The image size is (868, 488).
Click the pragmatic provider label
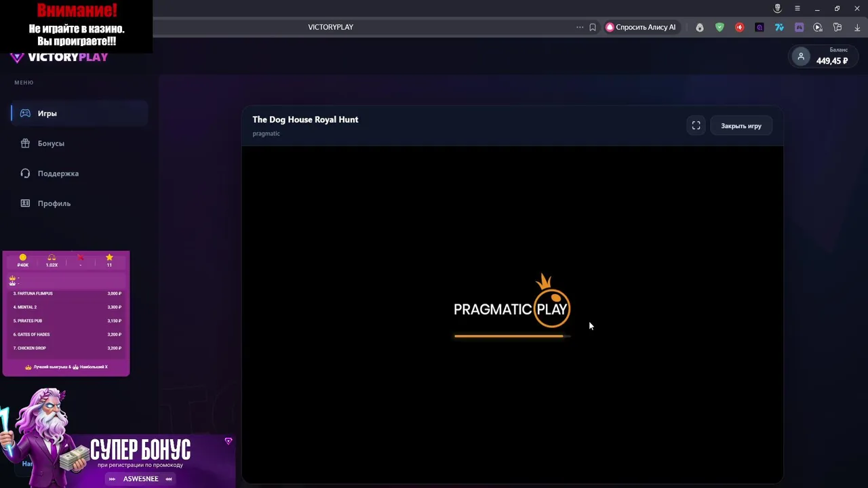point(266,134)
